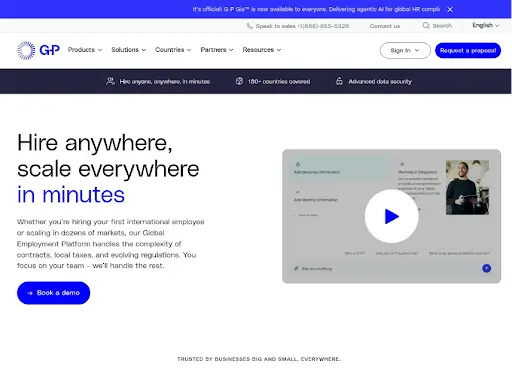Image resolution: width=512 pixels, height=383 pixels.
Task: Click chevron next to Solutions
Action: click(x=144, y=50)
